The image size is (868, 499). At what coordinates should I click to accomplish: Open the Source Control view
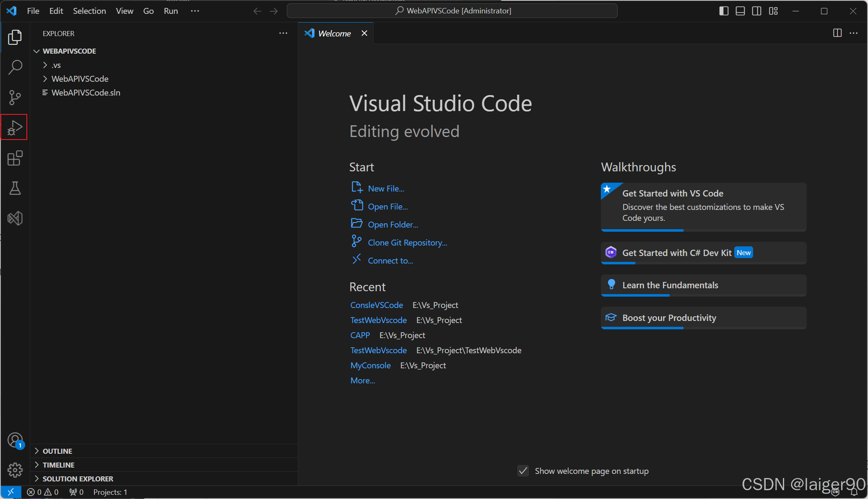click(15, 97)
